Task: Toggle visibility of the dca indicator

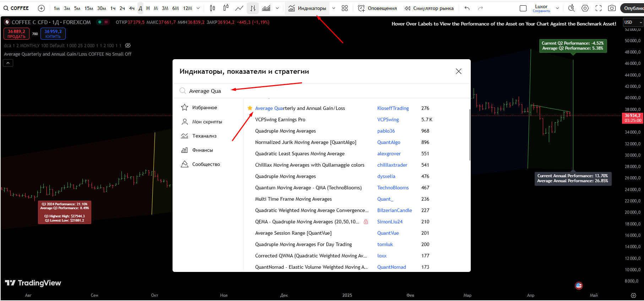Action: (x=128, y=45)
